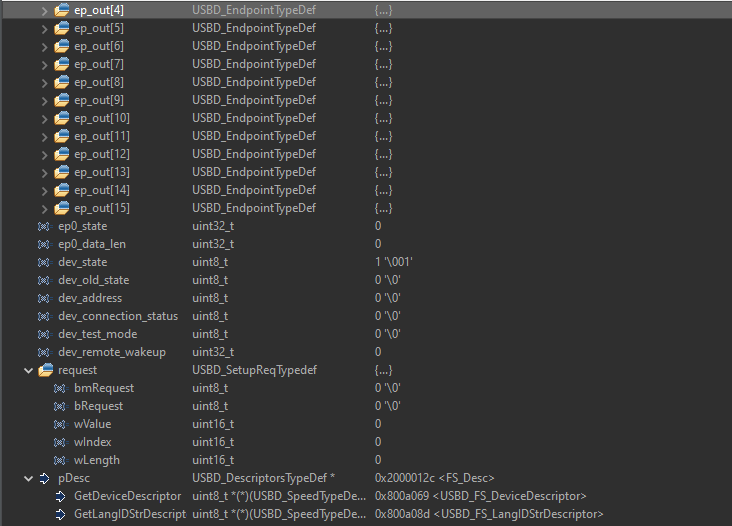
Task: Click the wIndex variable icon
Action: 60,442
